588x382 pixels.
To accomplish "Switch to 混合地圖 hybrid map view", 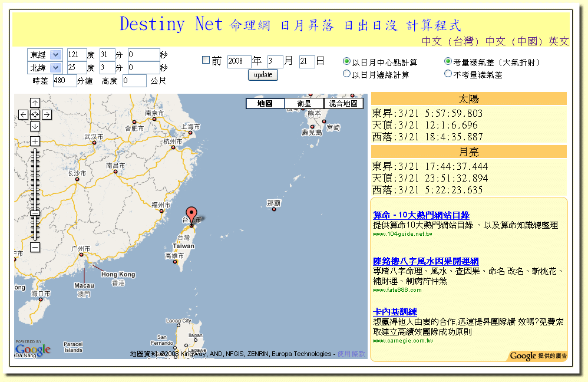I will click(x=343, y=104).
